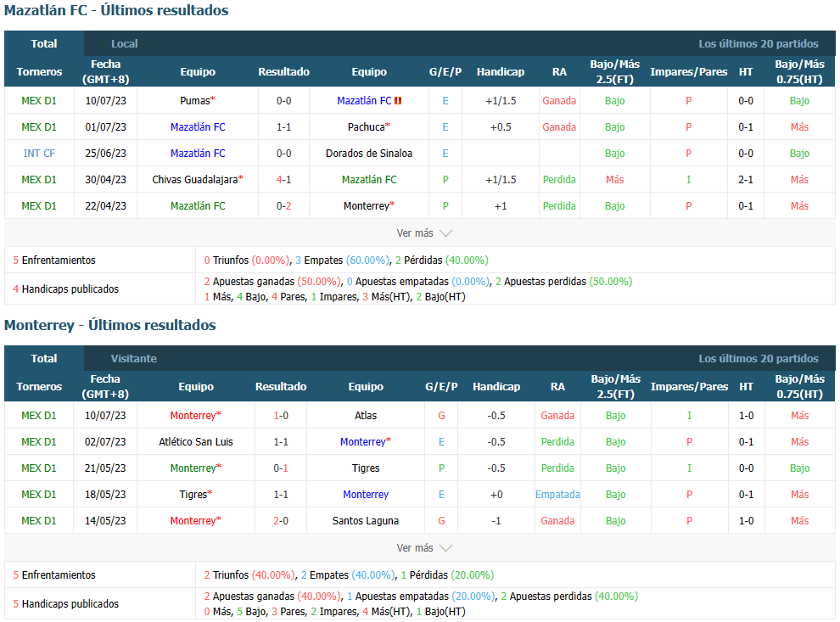Click the Ver más chevron in Monterrey section

coord(445,548)
